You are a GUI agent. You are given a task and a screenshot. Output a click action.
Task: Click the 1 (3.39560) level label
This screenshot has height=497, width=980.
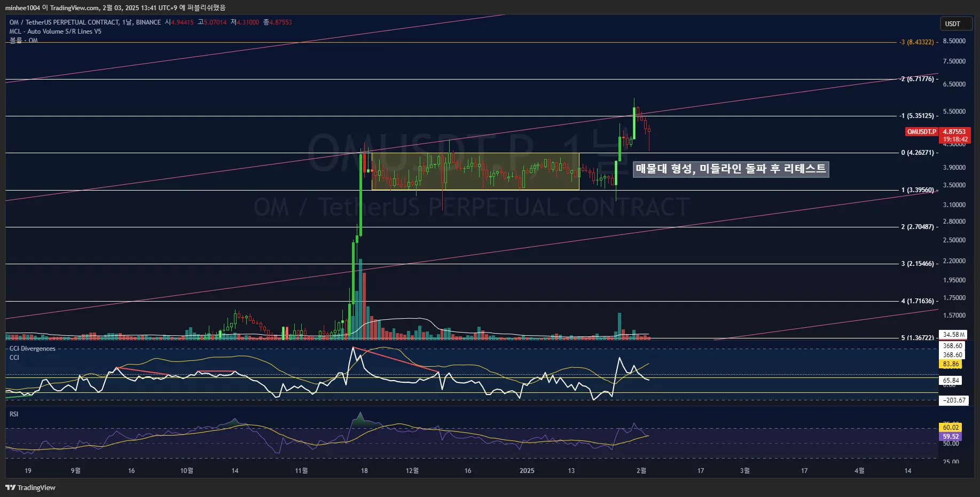click(x=918, y=190)
